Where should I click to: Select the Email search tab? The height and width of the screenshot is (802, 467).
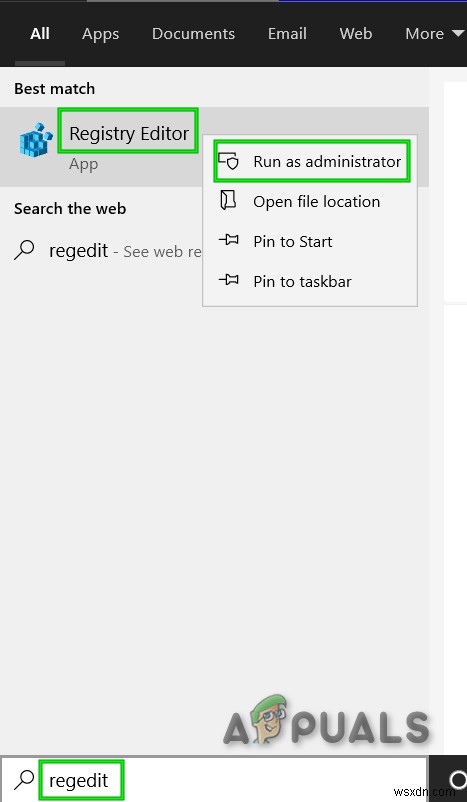(287, 34)
